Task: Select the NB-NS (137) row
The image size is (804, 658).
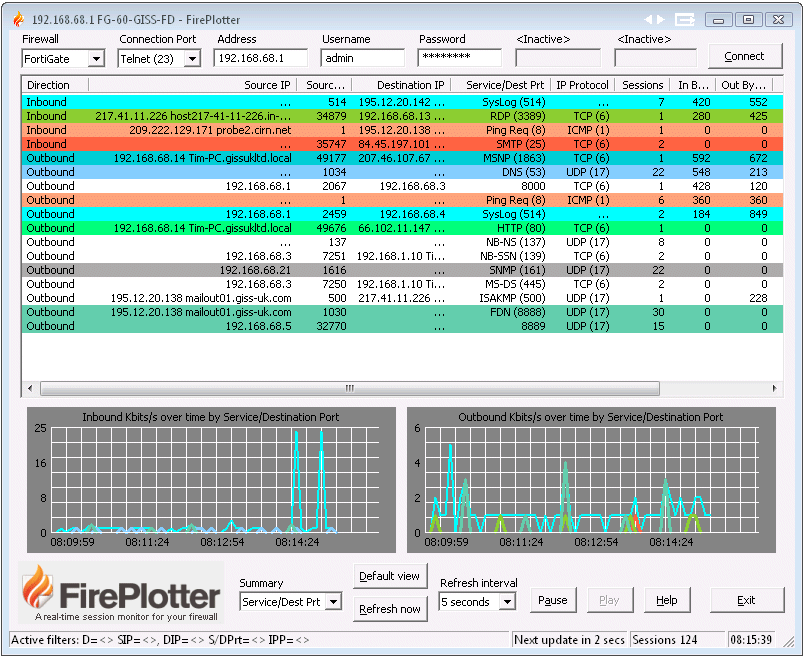Action: [402, 242]
